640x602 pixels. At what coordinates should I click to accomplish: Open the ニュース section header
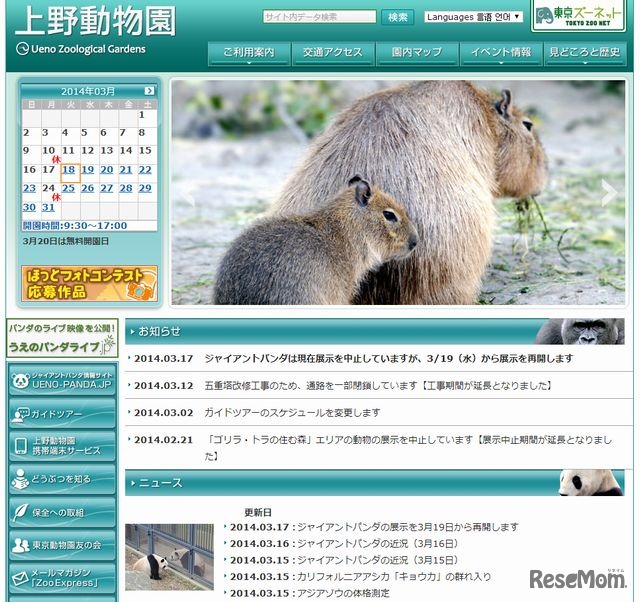point(375,483)
